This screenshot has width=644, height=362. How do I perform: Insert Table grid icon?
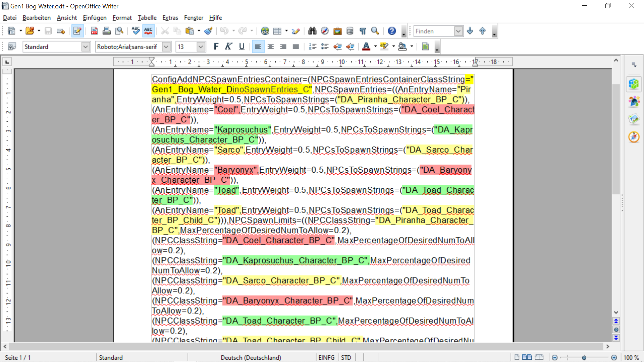click(277, 31)
